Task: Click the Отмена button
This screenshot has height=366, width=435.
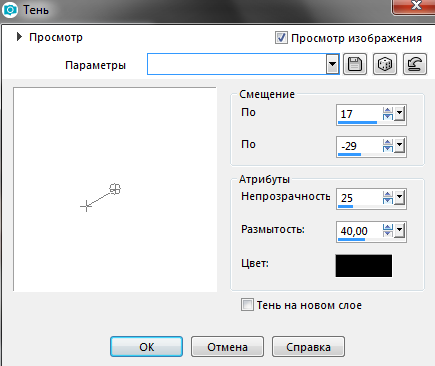Action: point(227,347)
